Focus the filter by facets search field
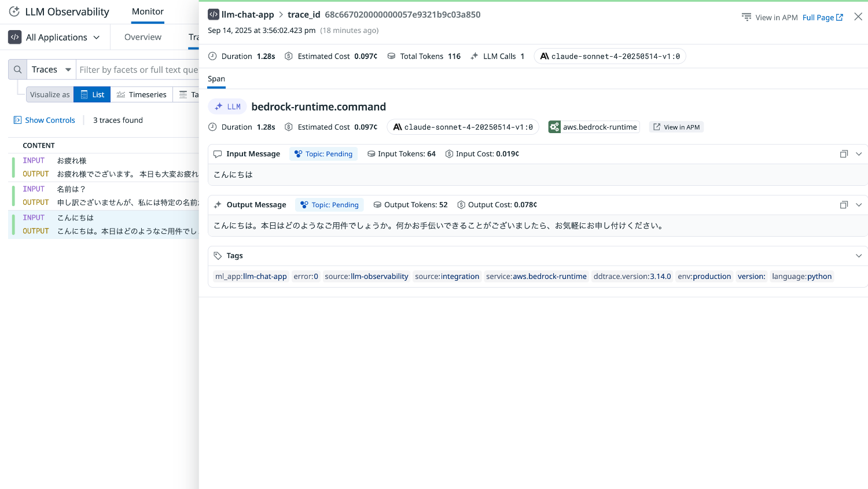Screen dimensions: 868x489 coord(139,69)
